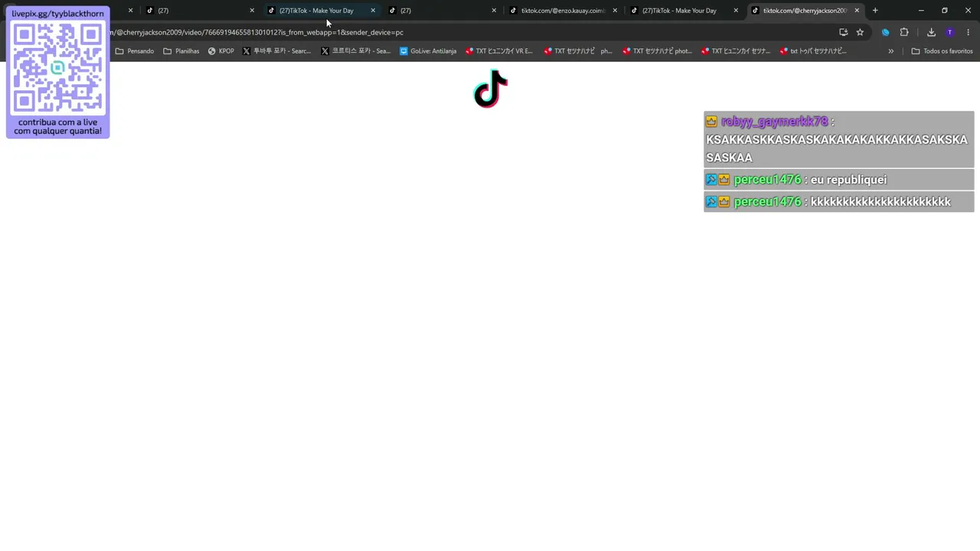Open the 'txt トゥバ セツナハナビ' bookmark

pyautogui.click(x=813, y=51)
